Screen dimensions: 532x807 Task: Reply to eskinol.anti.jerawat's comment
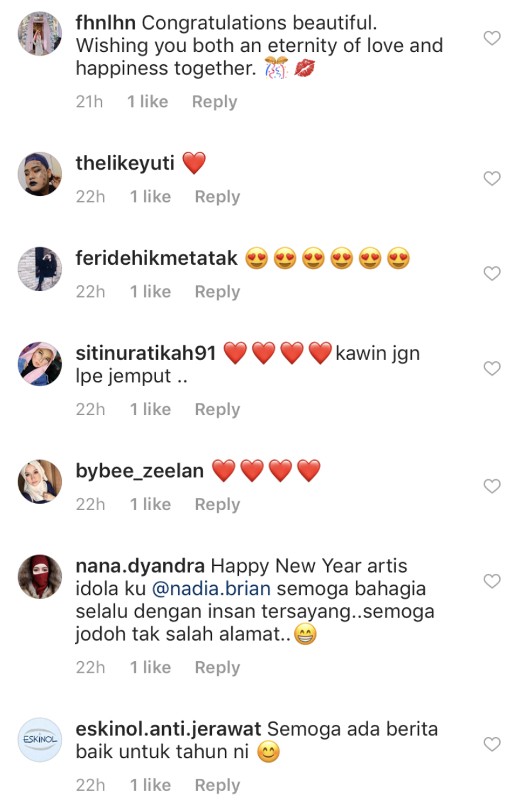(217, 786)
